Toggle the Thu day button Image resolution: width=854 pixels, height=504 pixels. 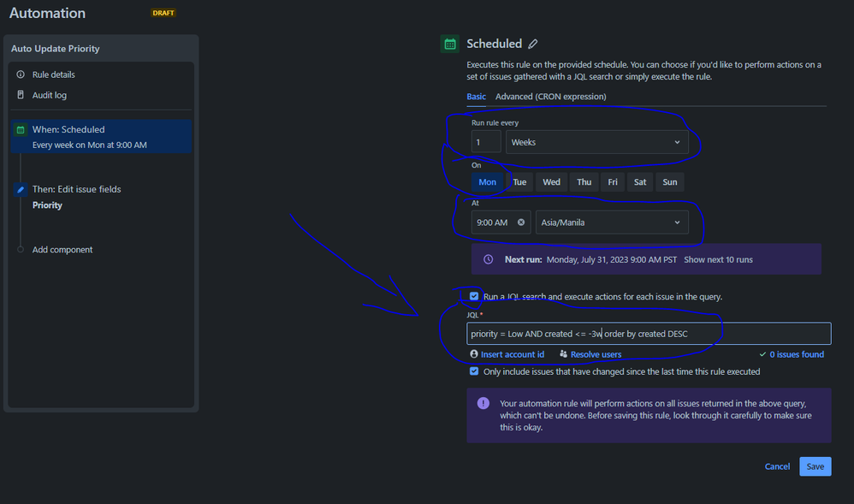tap(584, 182)
